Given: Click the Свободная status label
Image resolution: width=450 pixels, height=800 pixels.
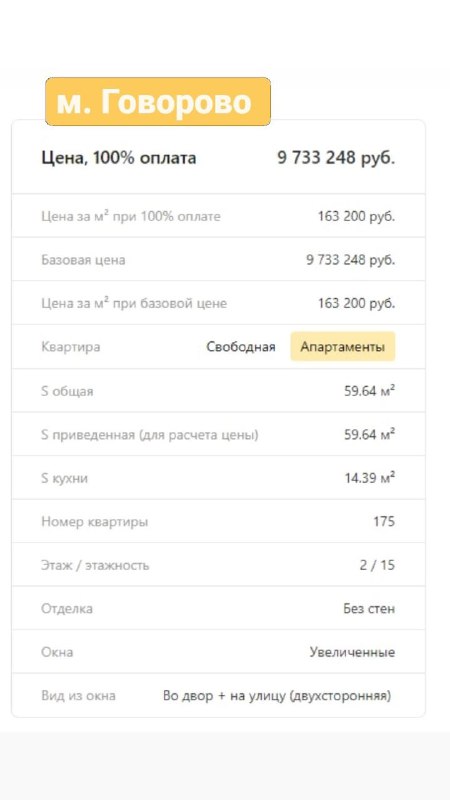Looking at the screenshot, I should [241, 347].
